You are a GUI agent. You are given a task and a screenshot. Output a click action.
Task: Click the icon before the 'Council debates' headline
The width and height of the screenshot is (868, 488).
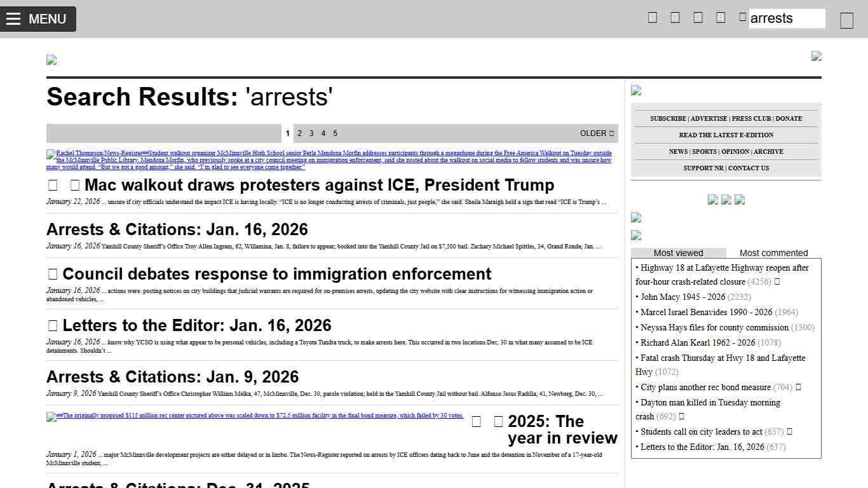tap(53, 274)
